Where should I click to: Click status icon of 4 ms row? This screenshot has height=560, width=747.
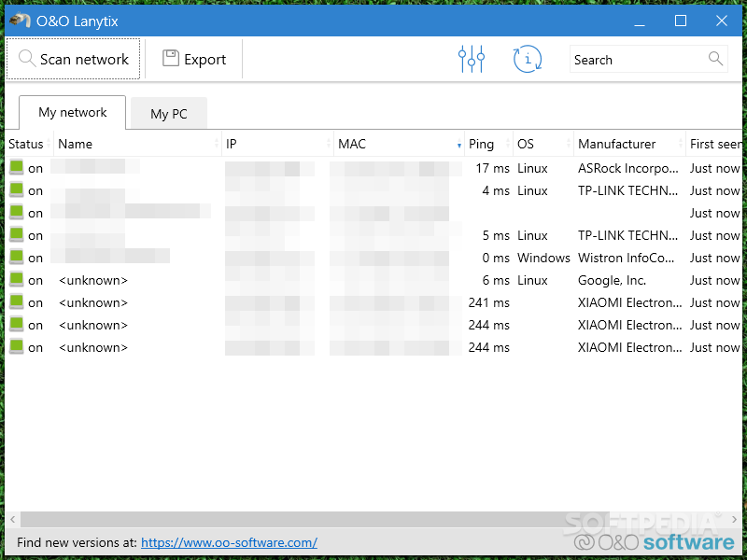click(x=17, y=189)
